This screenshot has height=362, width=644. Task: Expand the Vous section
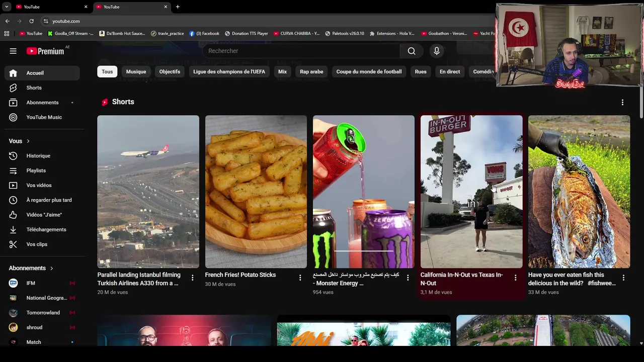coord(19,141)
